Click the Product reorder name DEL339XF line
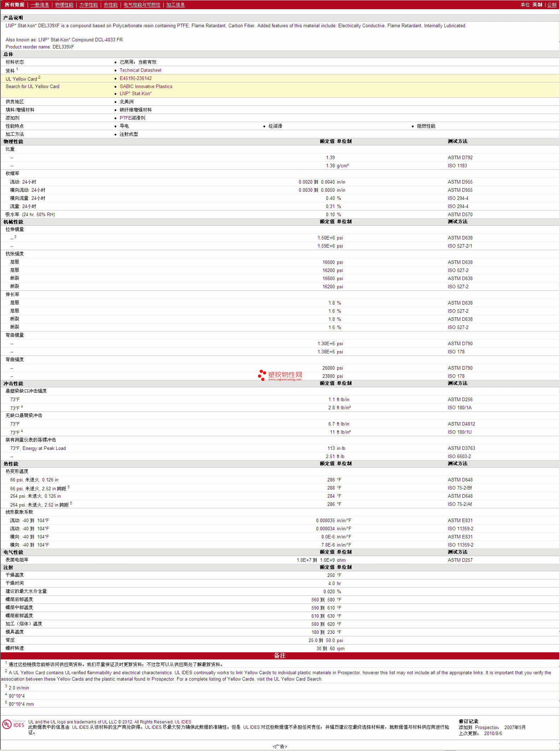This screenshot has width=560, height=751. coord(40,47)
